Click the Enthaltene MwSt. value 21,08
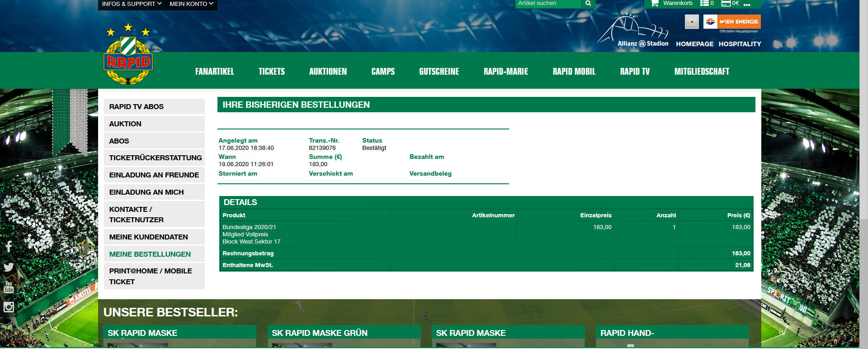 [x=743, y=265]
